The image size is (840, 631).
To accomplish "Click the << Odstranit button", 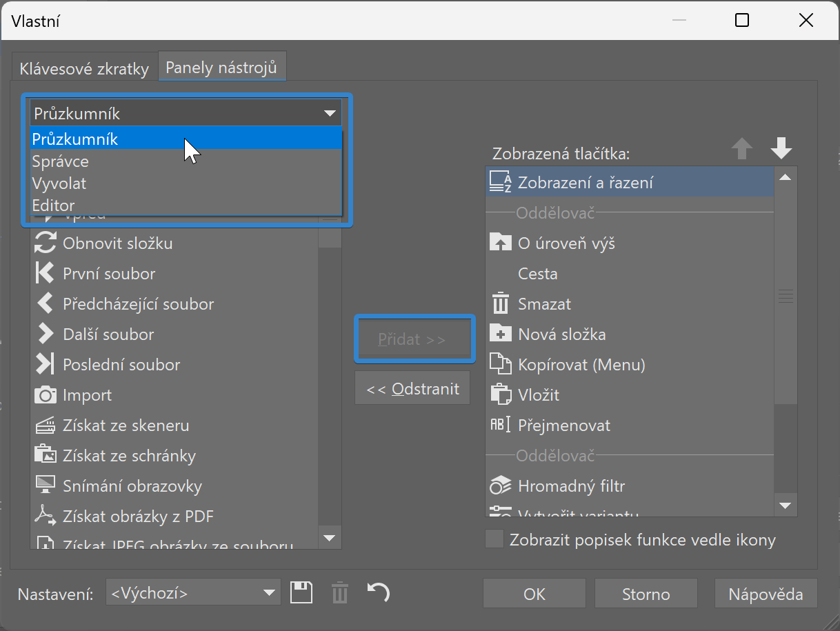I will [x=412, y=389].
